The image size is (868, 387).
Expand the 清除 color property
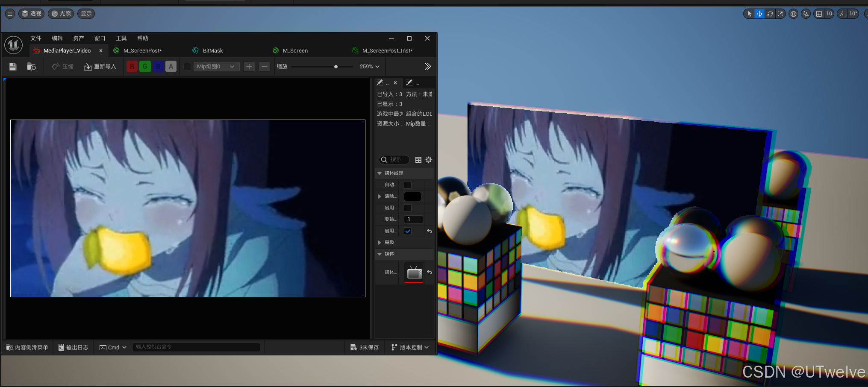(380, 196)
